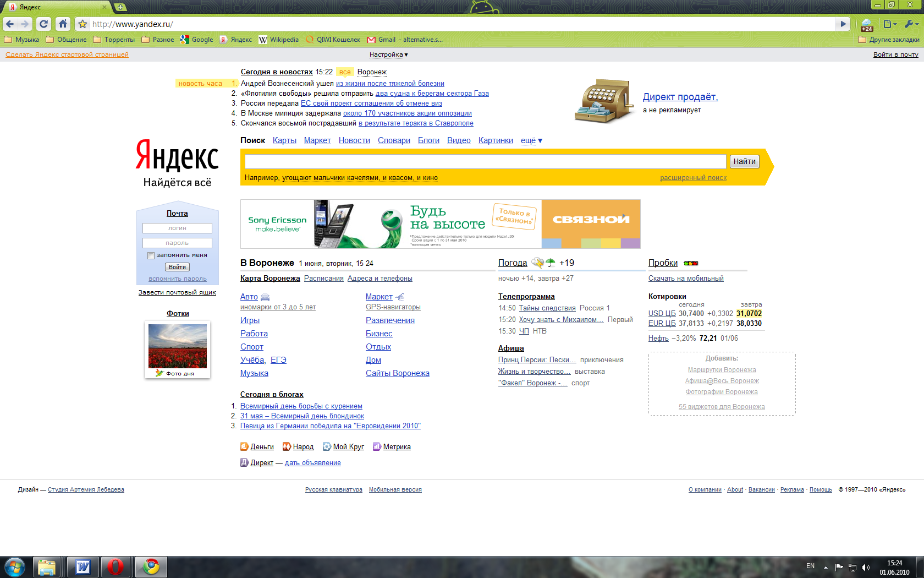Click the пароль input field
This screenshot has width=924, height=578.
pos(177,243)
